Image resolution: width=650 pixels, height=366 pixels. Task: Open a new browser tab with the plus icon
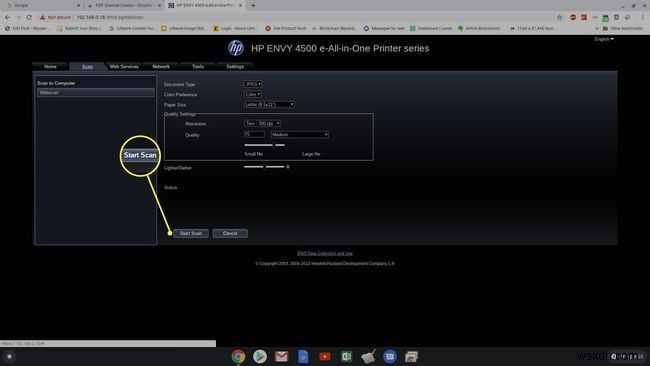coord(253,5)
